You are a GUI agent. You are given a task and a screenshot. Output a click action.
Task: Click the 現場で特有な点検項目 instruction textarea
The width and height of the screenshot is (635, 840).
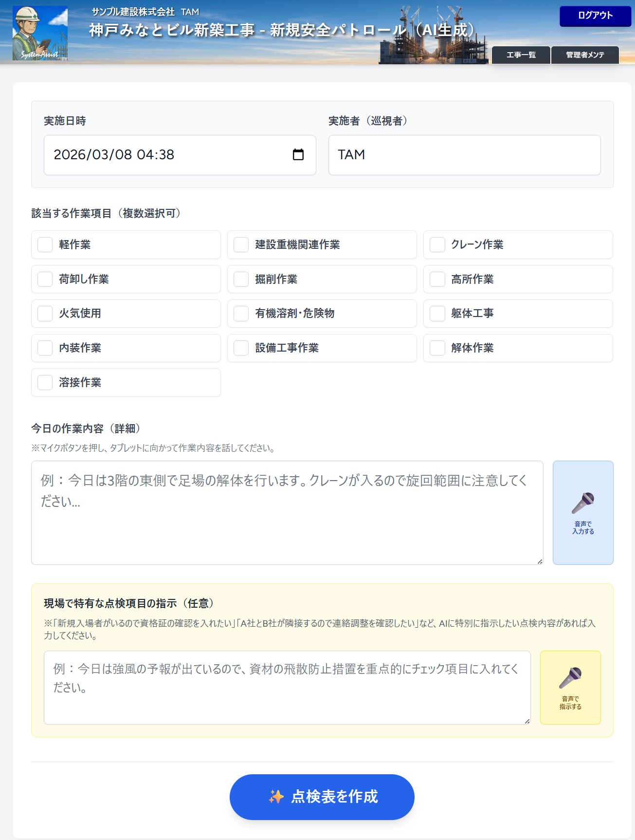(287, 687)
